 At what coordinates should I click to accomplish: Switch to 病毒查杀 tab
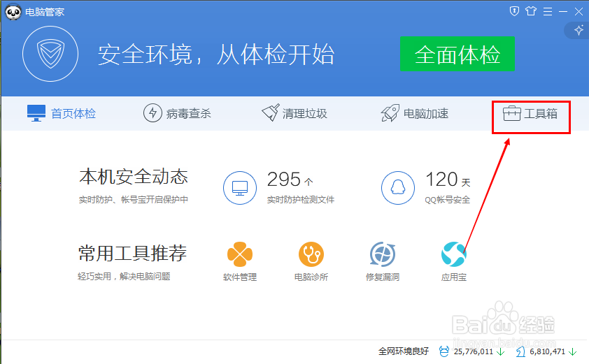point(177,113)
